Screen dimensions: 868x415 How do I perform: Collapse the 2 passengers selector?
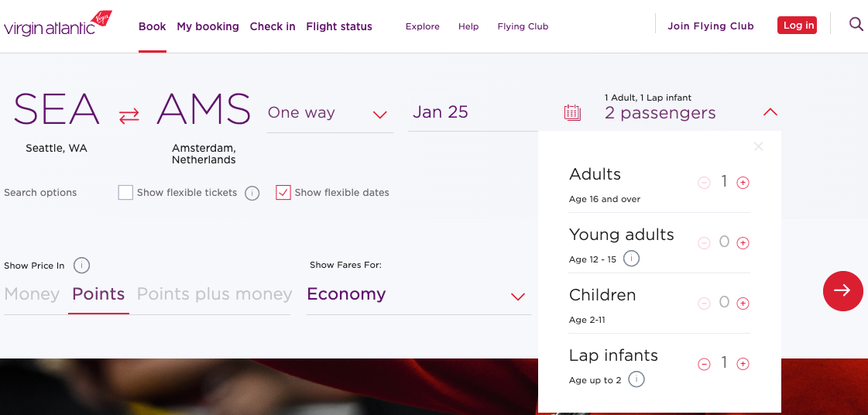pyautogui.click(x=770, y=113)
